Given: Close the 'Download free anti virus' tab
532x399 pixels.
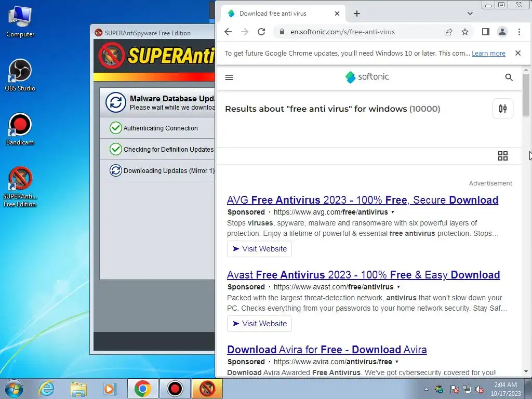Looking at the screenshot, I should click(337, 14).
